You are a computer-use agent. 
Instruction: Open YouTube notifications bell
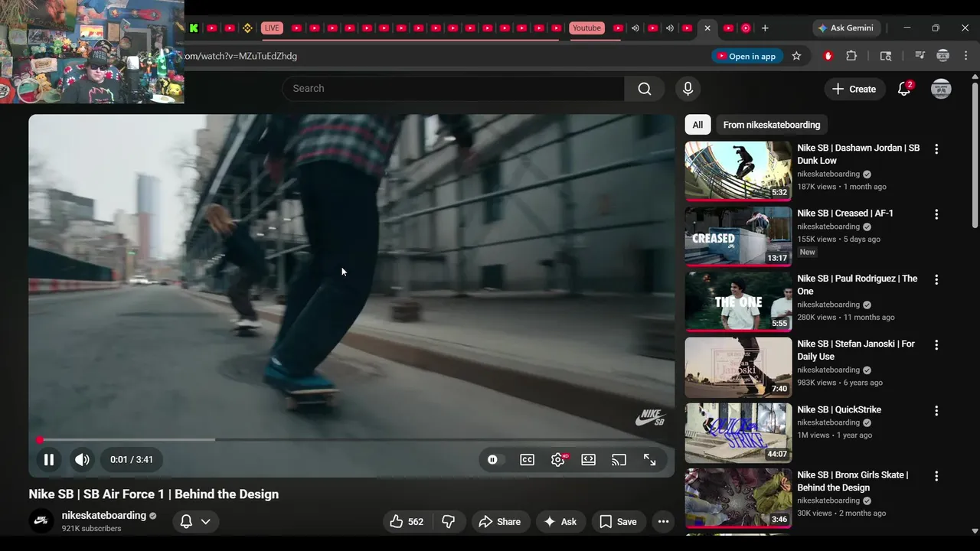click(904, 89)
